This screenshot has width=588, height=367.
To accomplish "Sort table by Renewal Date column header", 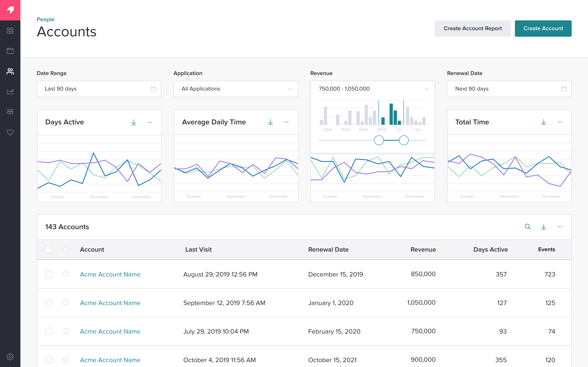I will pyautogui.click(x=328, y=250).
